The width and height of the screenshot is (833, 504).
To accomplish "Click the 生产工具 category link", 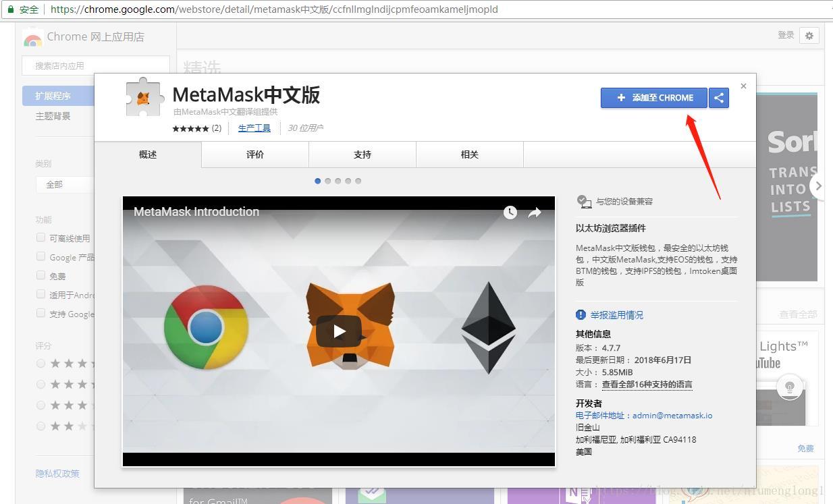I will pyautogui.click(x=254, y=128).
